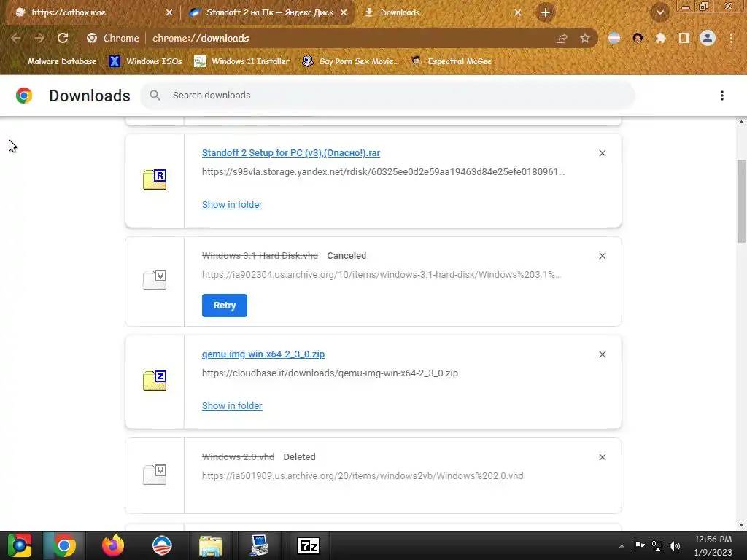
Task: Open the Downloads page three-dot menu
Action: coord(722,96)
